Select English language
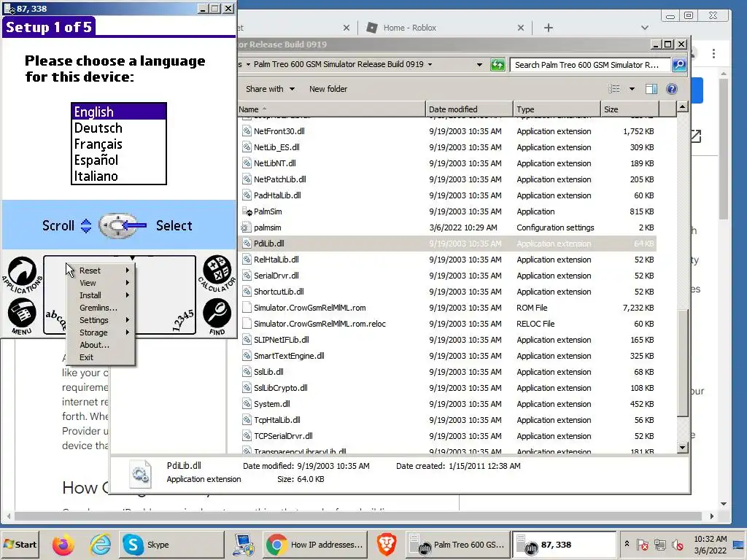Image resolution: width=747 pixels, height=560 pixels. tap(119, 112)
